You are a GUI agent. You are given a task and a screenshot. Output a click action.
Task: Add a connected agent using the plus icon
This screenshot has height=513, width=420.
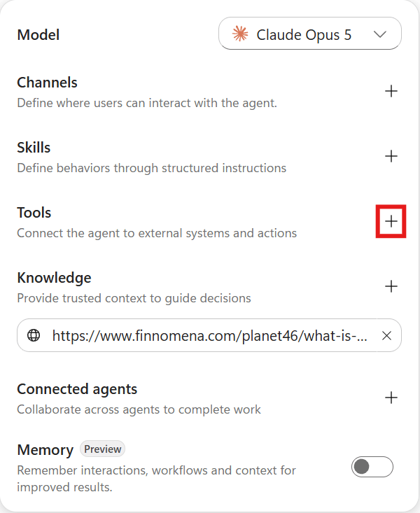pyautogui.click(x=391, y=398)
